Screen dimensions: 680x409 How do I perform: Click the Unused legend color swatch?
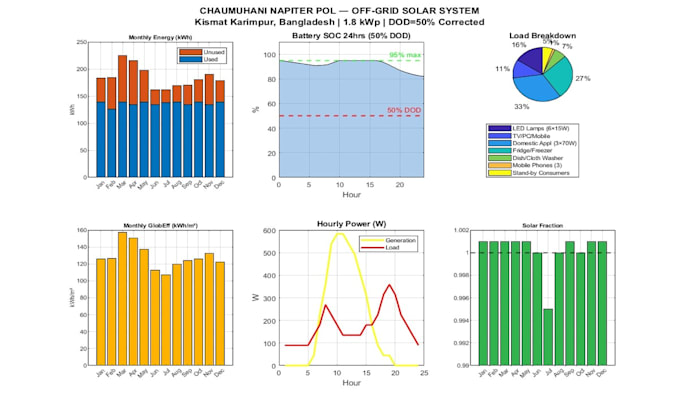(x=191, y=52)
